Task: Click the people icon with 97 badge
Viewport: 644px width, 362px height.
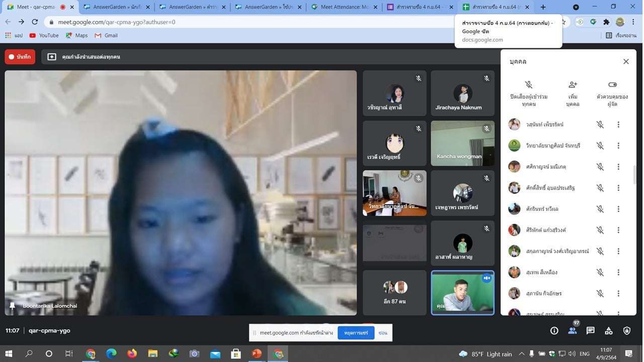Action: [572, 330]
